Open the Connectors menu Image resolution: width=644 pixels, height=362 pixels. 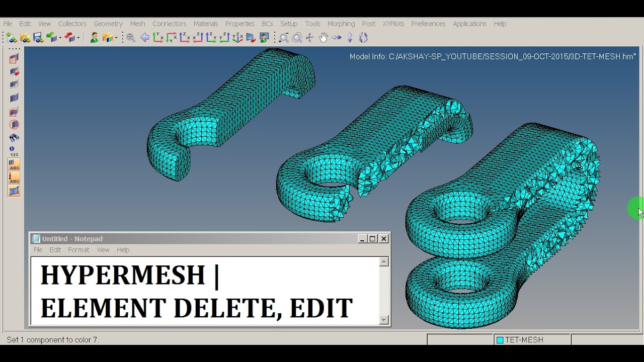170,24
